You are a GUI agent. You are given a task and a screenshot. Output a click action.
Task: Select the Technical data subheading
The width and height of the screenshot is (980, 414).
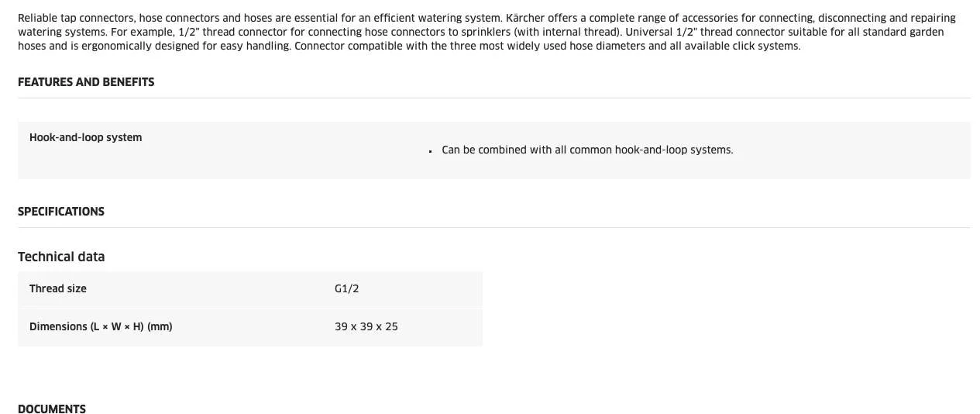pos(61,257)
